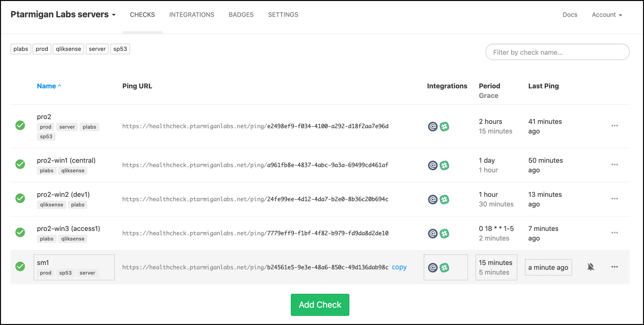Screen dimensions: 644x325
Task: Open the Badges tab
Action: pos(241,15)
